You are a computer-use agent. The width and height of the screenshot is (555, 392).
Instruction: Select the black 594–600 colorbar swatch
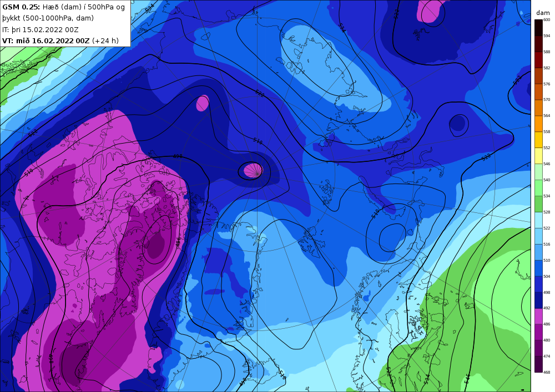pos(538,28)
